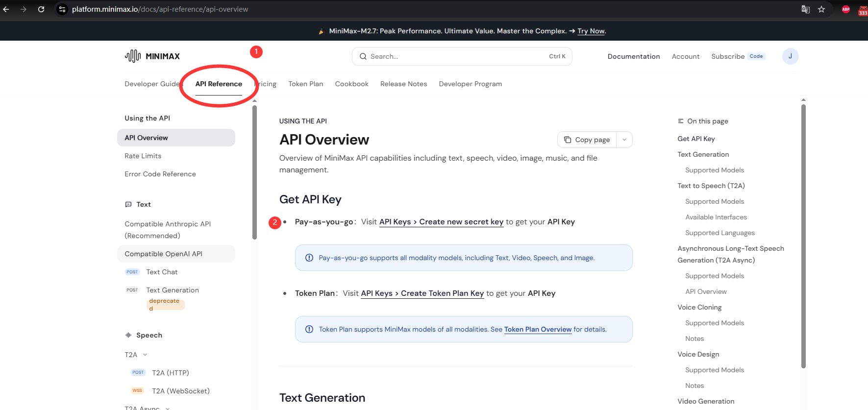The image size is (868, 410).
Task: Open the T2A (WebSocket) endpoint
Action: (x=181, y=391)
